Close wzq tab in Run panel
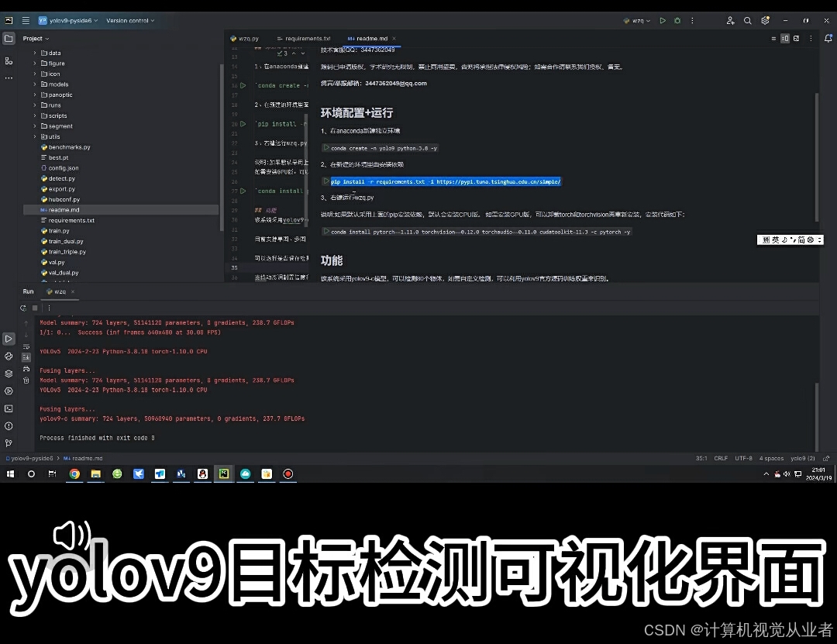 (x=73, y=291)
